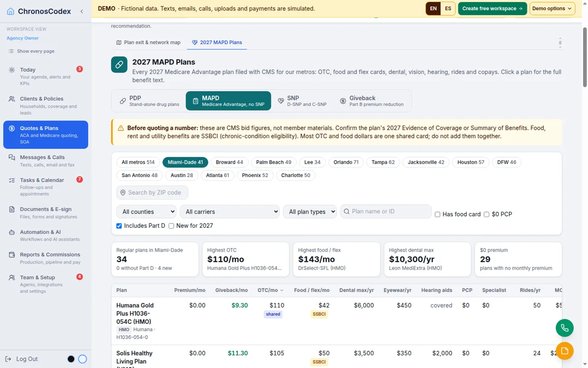Filter by All metros 514 chip
588x368 pixels.
click(138, 162)
